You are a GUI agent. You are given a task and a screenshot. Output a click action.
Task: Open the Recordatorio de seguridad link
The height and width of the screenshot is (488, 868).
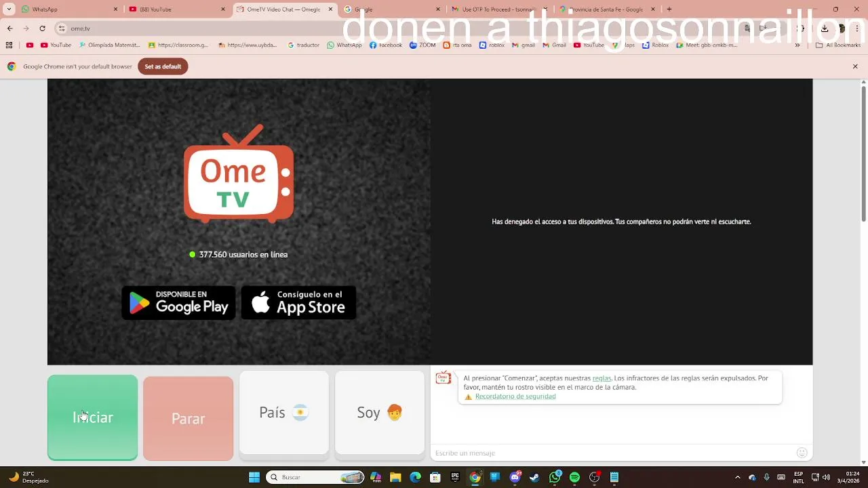tap(515, 396)
